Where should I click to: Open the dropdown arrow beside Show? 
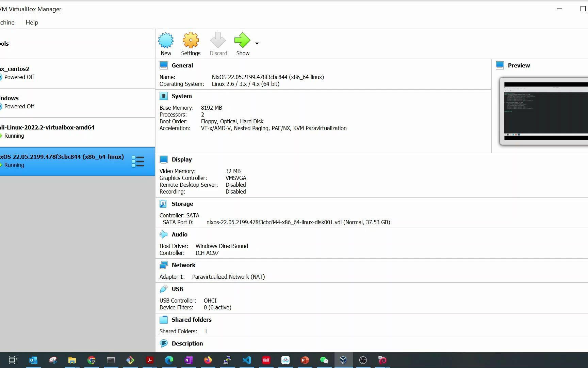coord(257,44)
